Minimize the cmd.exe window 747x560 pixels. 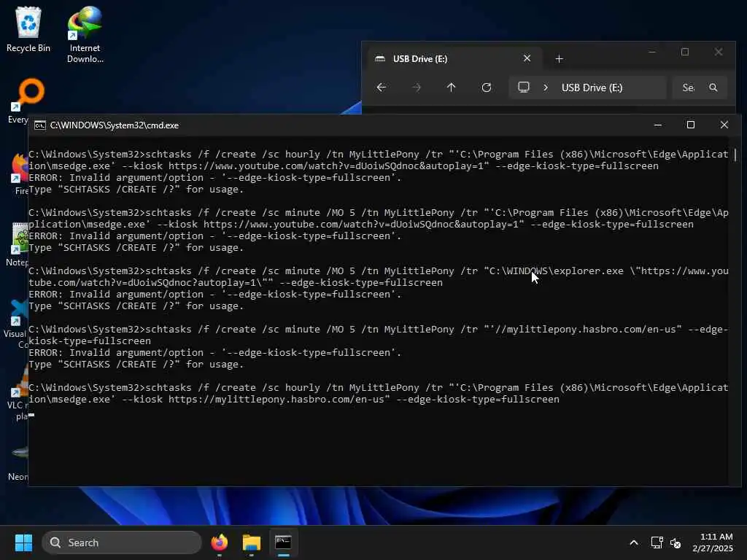click(x=658, y=125)
